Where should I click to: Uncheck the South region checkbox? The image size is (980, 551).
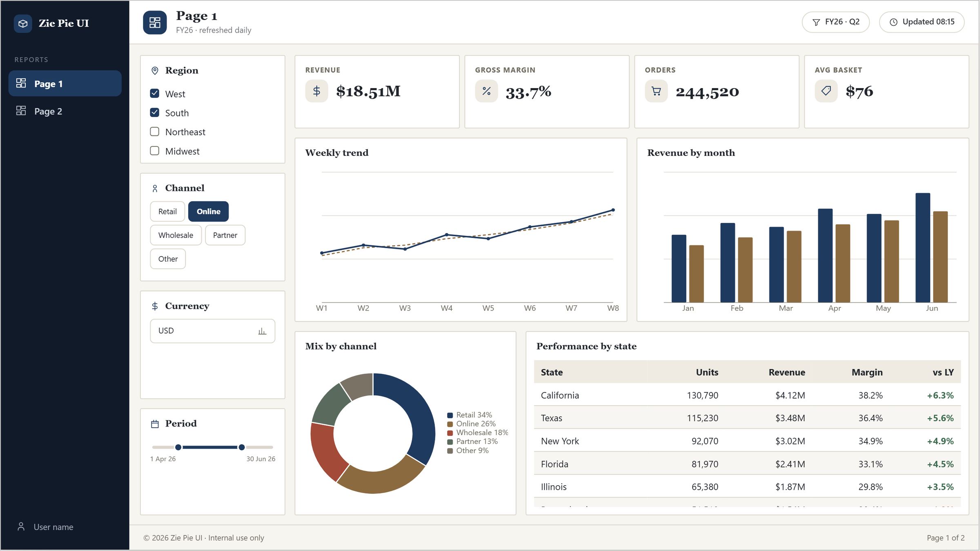pos(154,112)
